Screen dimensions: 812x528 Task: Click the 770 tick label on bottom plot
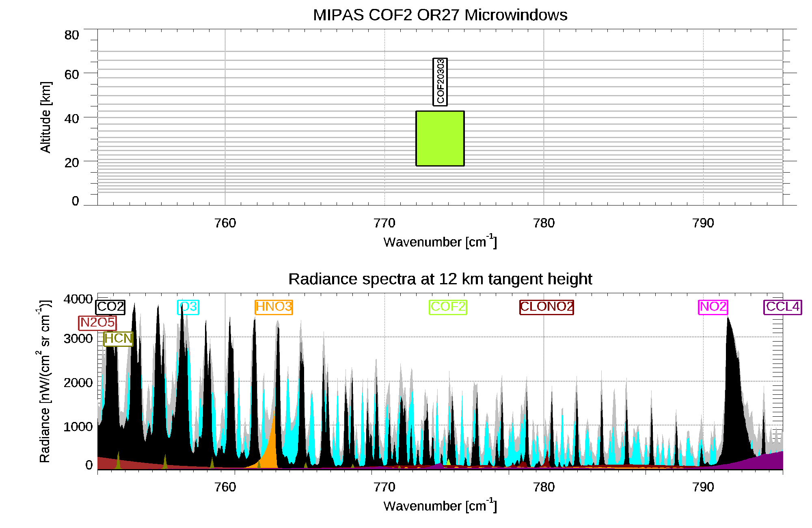(384, 487)
